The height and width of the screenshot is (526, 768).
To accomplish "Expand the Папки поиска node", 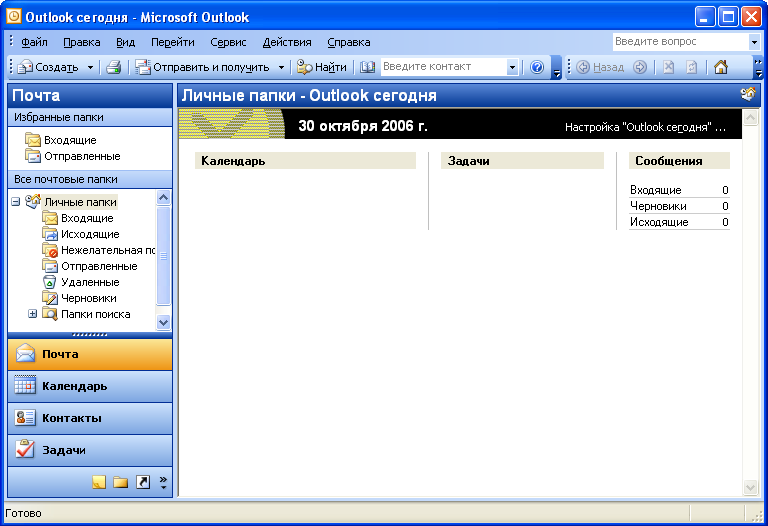I will coord(32,314).
